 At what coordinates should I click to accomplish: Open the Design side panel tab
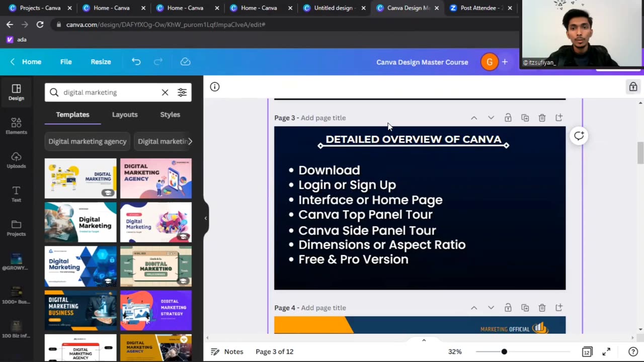coord(16,93)
